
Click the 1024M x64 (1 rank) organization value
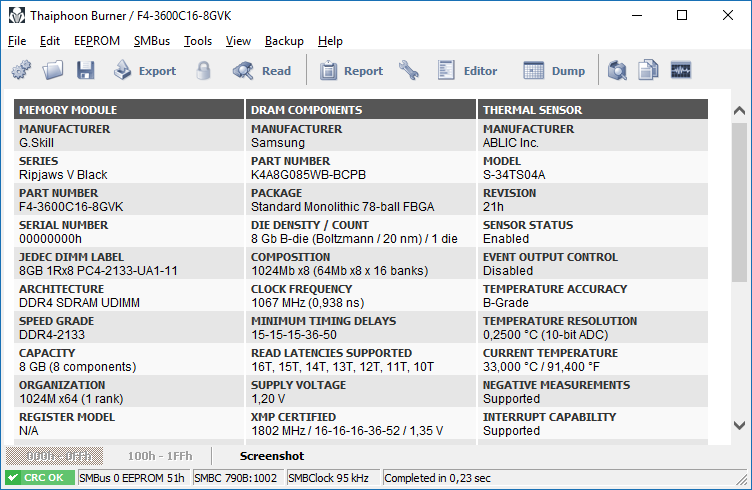point(71,399)
